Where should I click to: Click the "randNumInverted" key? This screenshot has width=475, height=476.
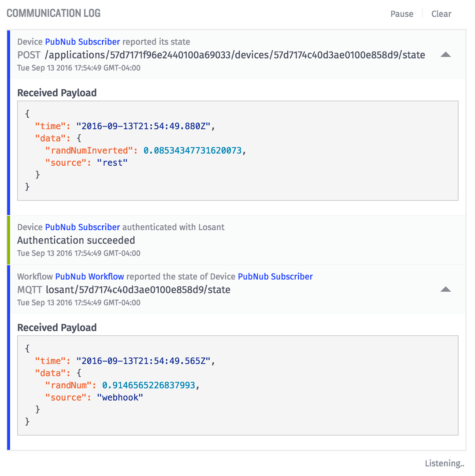89,150
